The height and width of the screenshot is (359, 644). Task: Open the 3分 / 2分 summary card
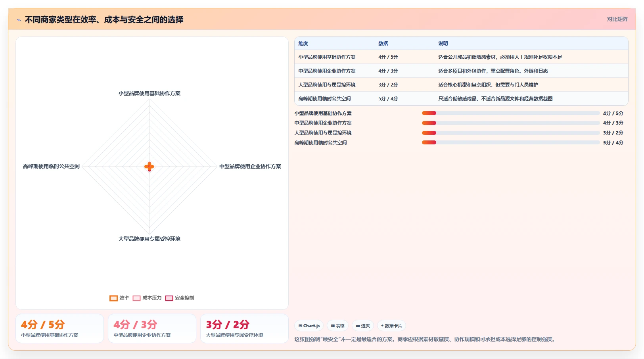click(x=244, y=328)
